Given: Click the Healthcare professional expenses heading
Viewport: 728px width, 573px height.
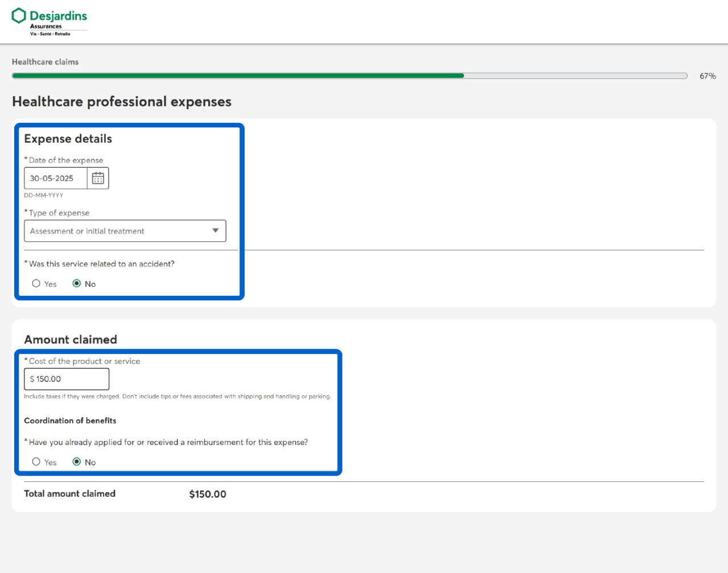Looking at the screenshot, I should [122, 102].
